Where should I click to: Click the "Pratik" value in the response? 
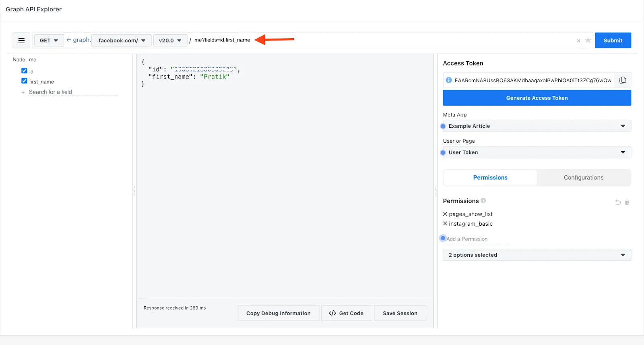tap(215, 77)
